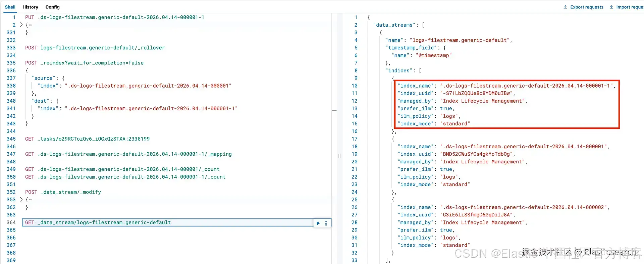Click "index_mode": "standard" on response line 15
The image size is (644, 264).
[x=434, y=124]
